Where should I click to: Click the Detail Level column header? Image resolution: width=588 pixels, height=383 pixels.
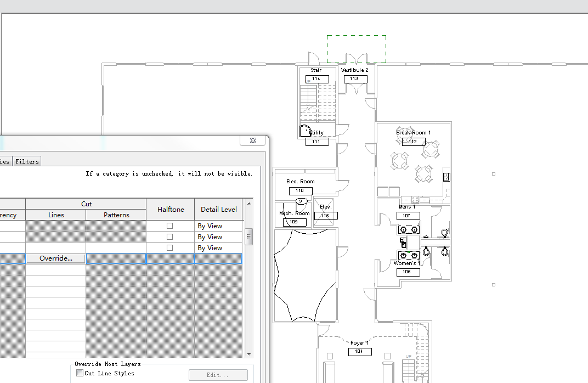tap(219, 209)
